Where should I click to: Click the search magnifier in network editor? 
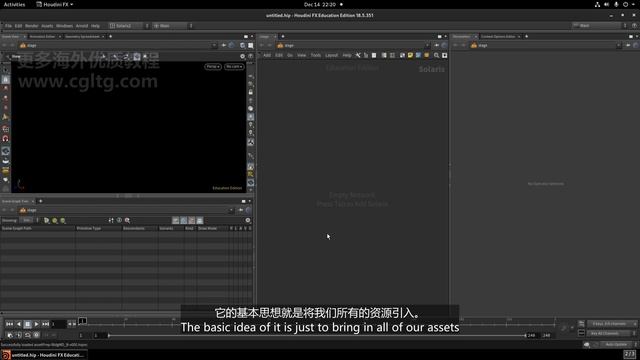[x=436, y=55]
